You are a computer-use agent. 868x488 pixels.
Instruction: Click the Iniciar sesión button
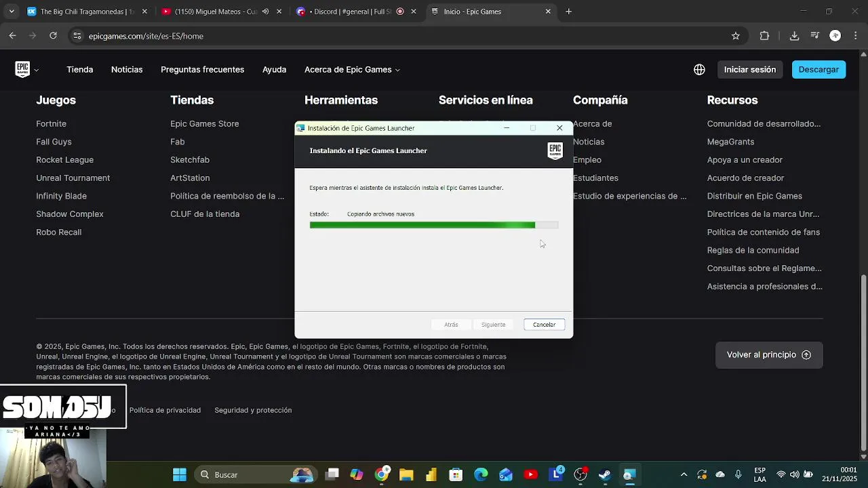[749, 70]
